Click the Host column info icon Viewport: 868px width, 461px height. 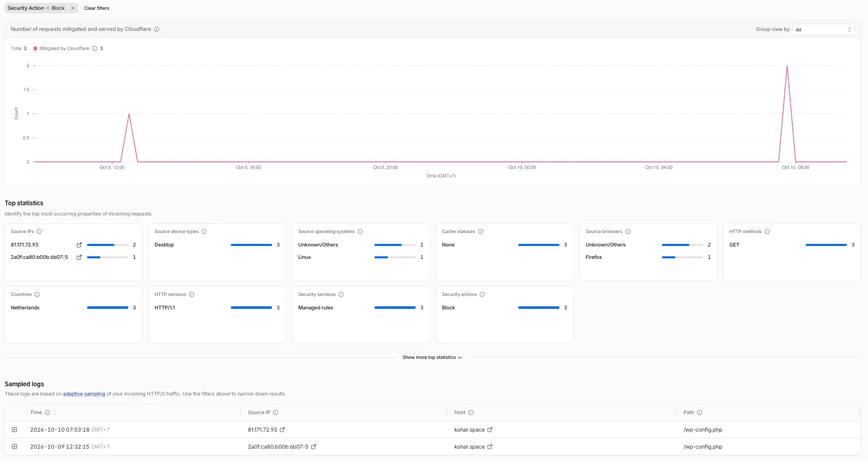point(471,413)
